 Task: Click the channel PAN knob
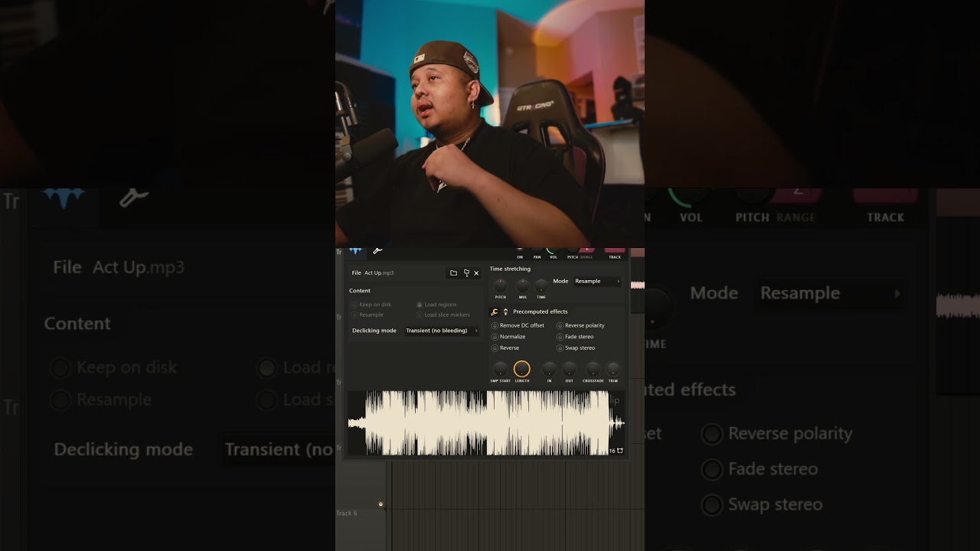pyautogui.click(x=537, y=251)
